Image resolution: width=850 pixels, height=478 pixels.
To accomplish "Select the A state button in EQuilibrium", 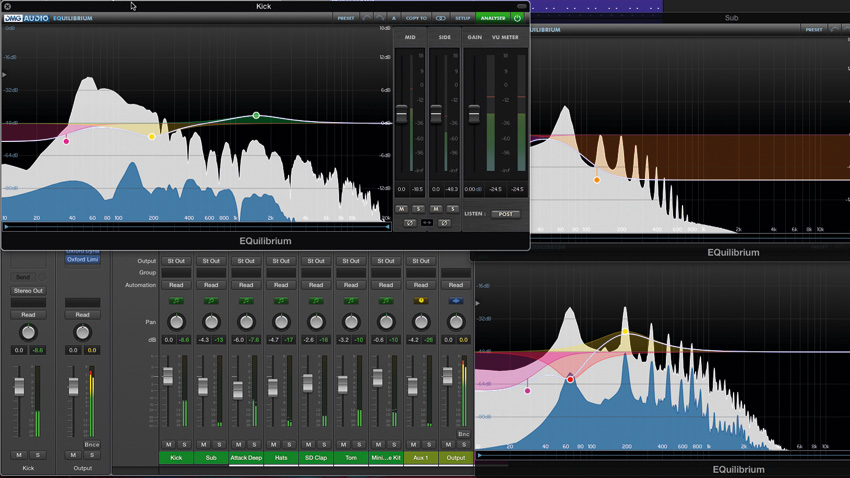I will [x=394, y=18].
